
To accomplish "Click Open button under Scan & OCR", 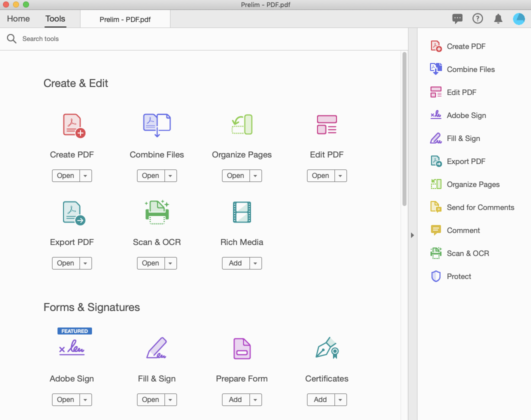I will pos(150,263).
